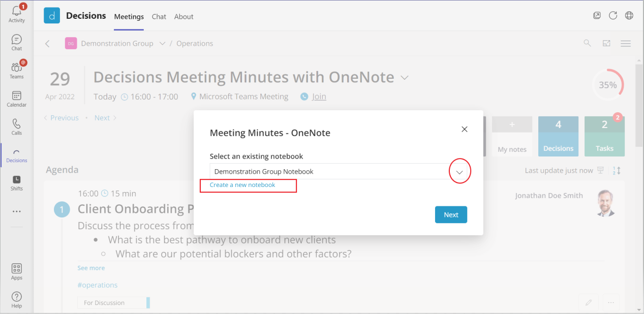Open the hamburger menu in the meeting header
Screen dimensions: 644x314
(x=626, y=43)
